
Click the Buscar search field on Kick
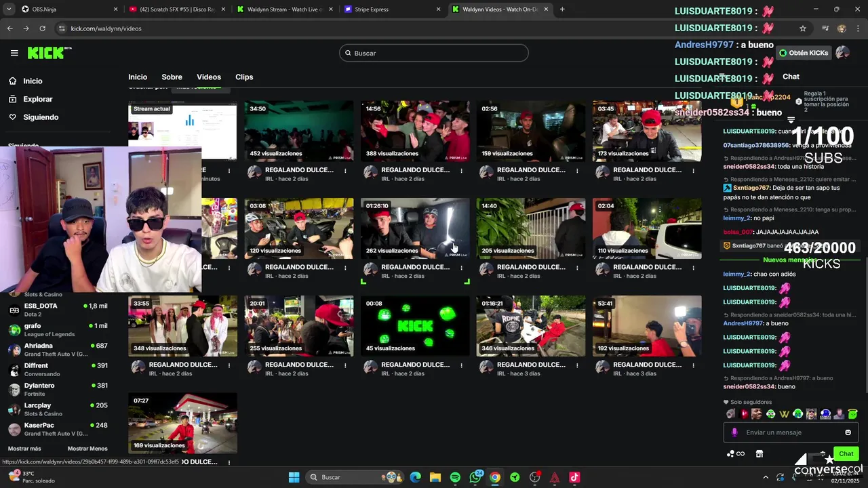[434, 53]
